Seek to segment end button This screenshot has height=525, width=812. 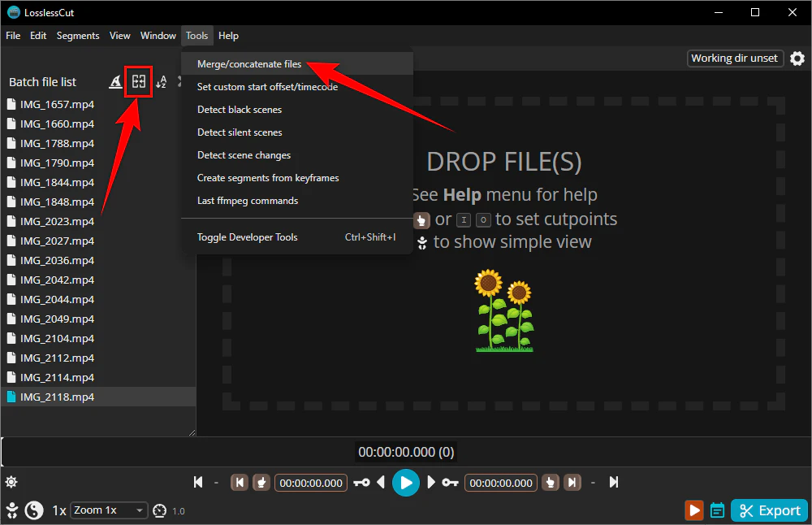click(572, 483)
